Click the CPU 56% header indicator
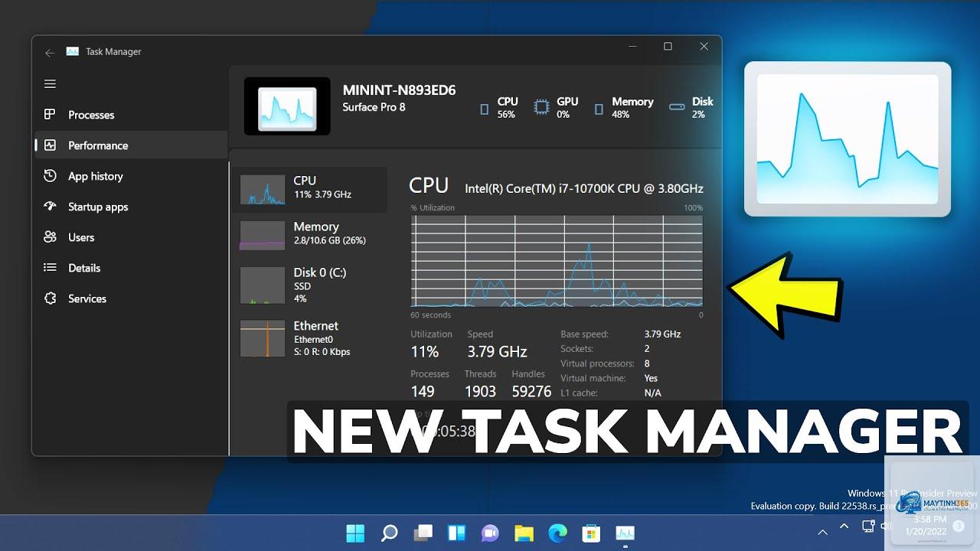The image size is (980, 551). (x=498, y=108)
